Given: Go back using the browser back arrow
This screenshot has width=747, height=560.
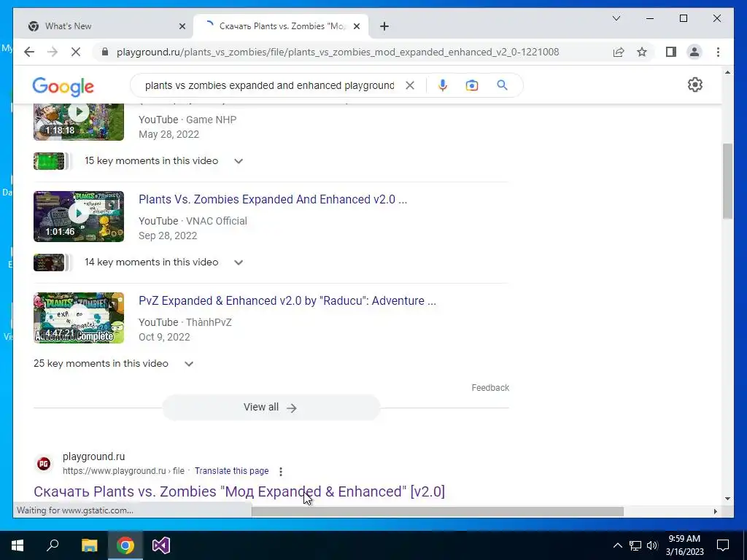Looking at the screenshot, I should (29, 52).
